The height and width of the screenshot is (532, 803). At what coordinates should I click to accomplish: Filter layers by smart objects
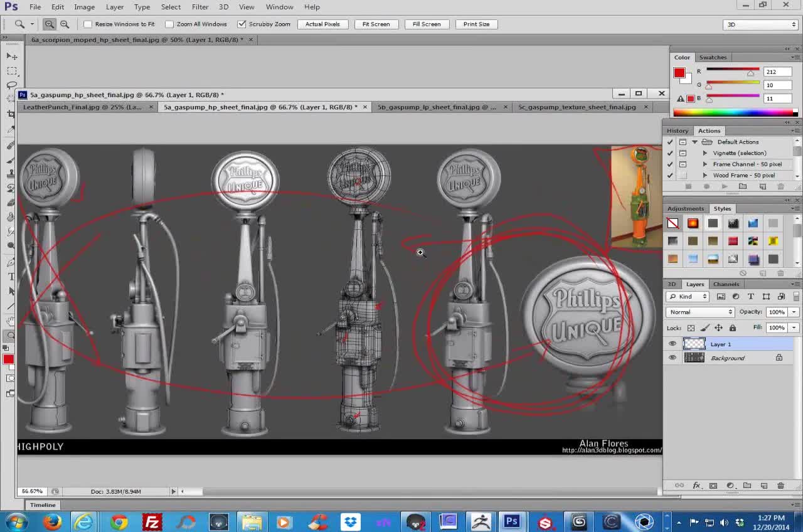tap(781, 296)
